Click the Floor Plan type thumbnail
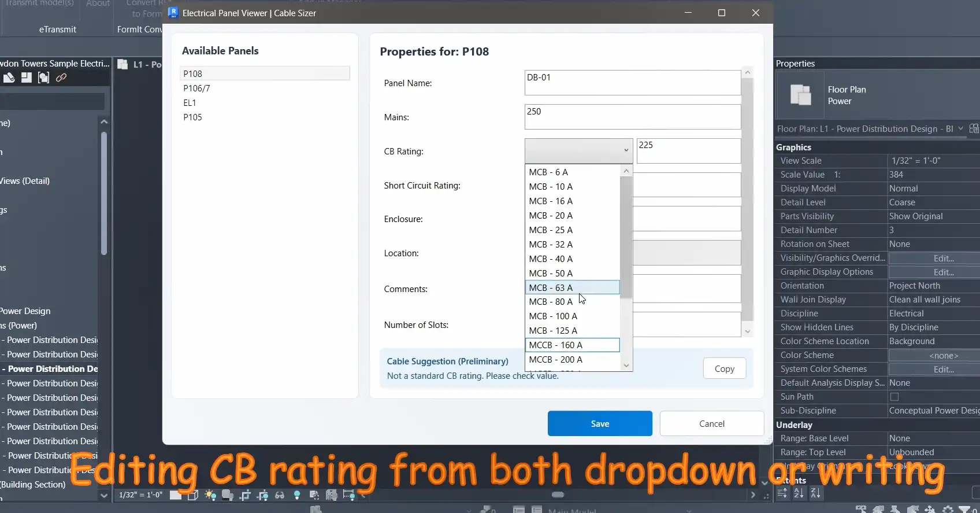Screen dimensions: 980x513 pos(800,95)
